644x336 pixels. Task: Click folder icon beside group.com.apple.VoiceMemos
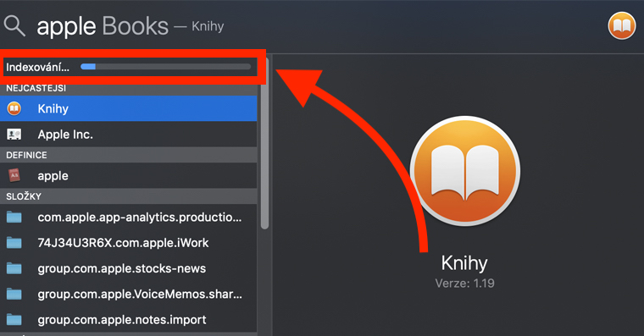(14, 295)
